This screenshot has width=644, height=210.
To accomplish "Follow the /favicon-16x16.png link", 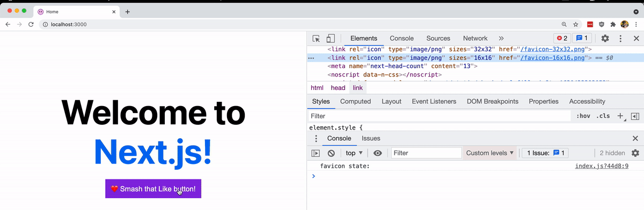I will [x=553, y=58].
